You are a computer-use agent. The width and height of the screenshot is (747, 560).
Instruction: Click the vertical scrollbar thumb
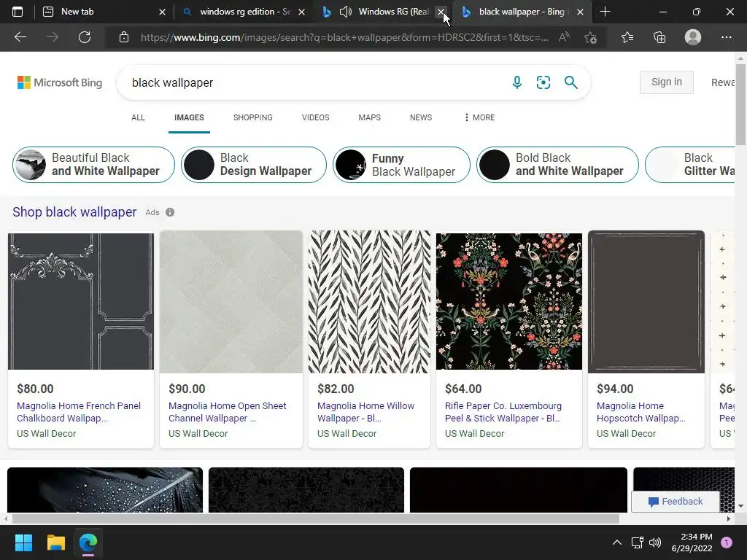point(740,104)
